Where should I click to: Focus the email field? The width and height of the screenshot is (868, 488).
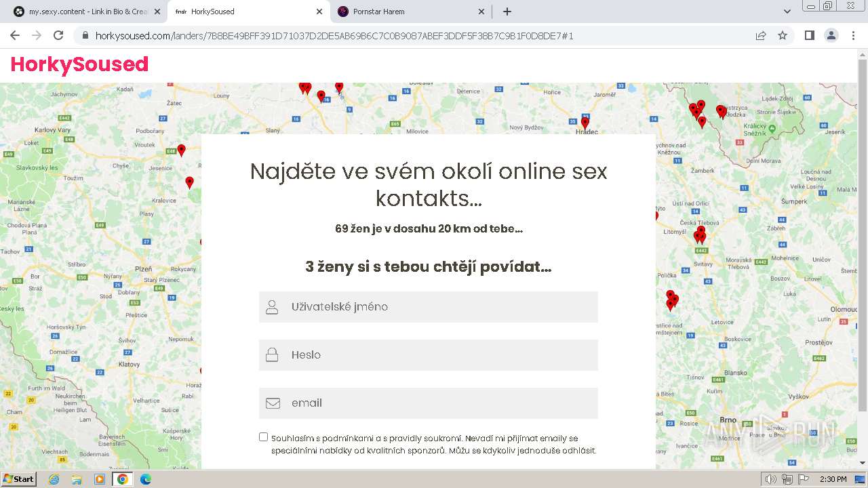(x=429, y=403)
